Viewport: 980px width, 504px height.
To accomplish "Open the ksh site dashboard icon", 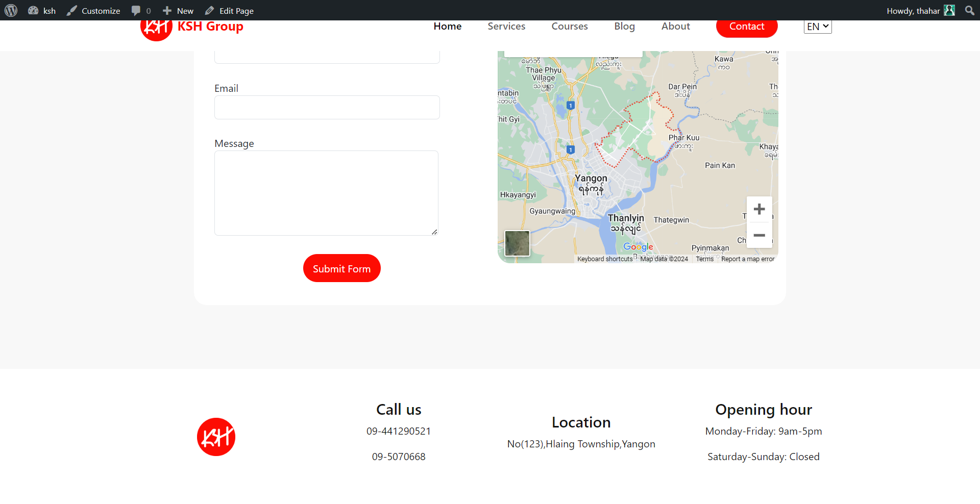I will [x=34, y=11].
